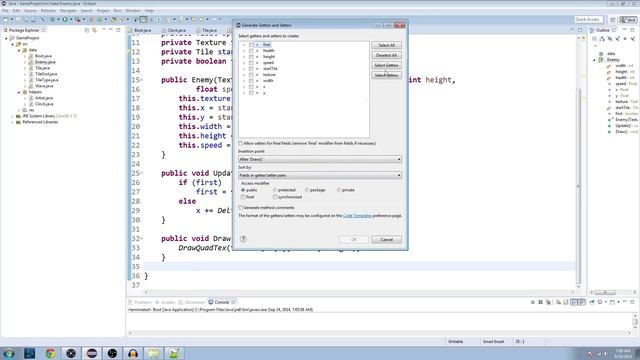Open Windows Start button

tap(9, 353)
